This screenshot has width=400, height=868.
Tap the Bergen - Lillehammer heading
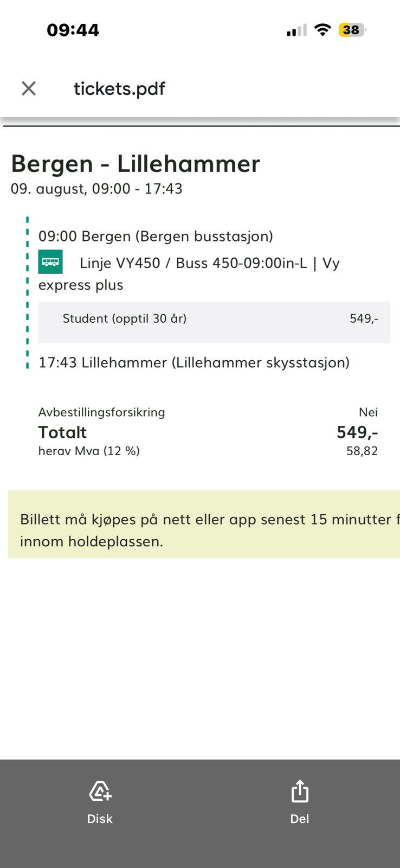136,164
